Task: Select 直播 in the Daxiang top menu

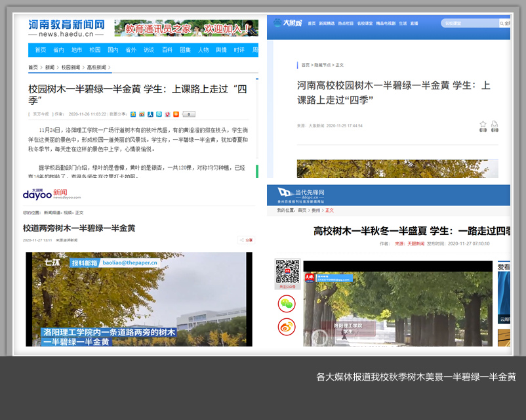Action: click(414, 24)
